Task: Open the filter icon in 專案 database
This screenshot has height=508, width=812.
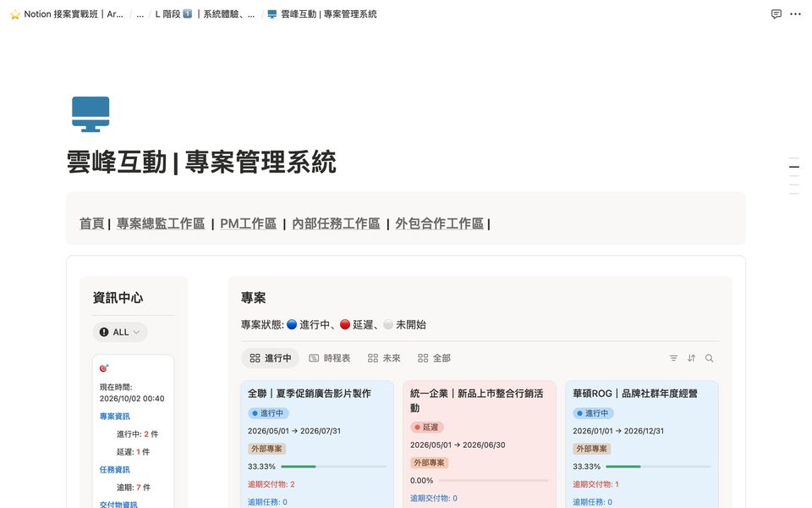Action: pos(673,358)
